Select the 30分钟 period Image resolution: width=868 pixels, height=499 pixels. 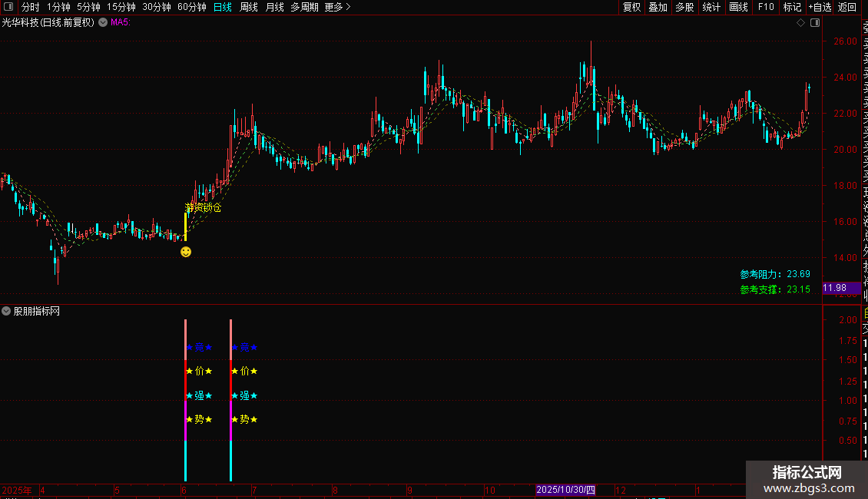click(x=157, y=7)
